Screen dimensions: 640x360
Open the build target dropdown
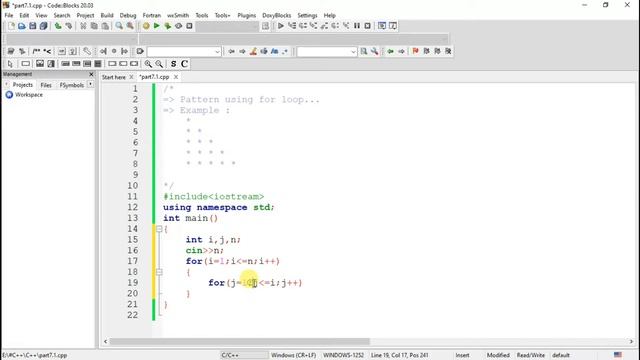click(227, 26)
